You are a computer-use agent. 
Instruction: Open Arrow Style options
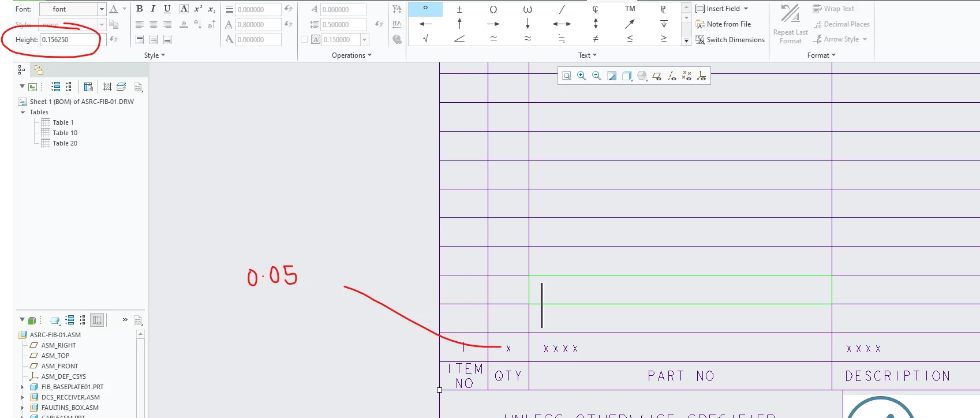840,39
